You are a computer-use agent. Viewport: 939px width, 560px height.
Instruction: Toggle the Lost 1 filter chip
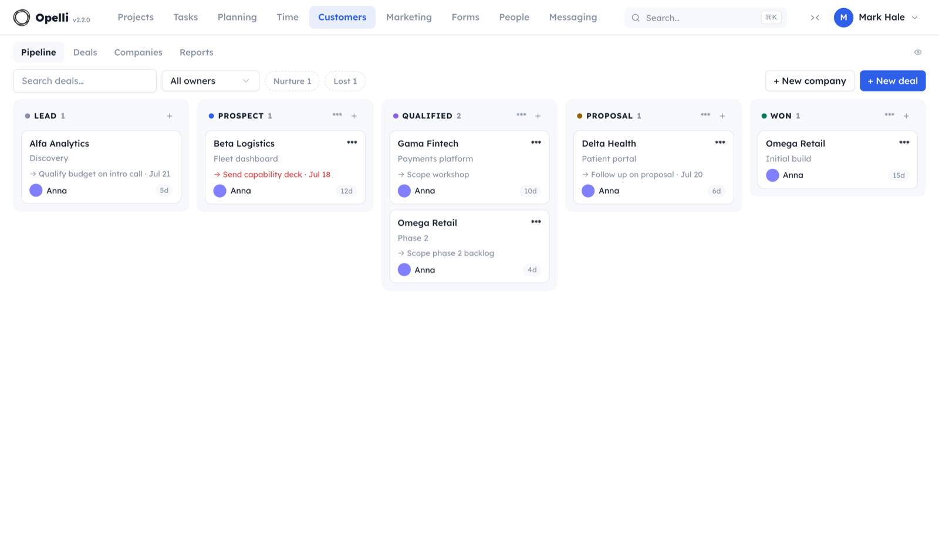345,81
